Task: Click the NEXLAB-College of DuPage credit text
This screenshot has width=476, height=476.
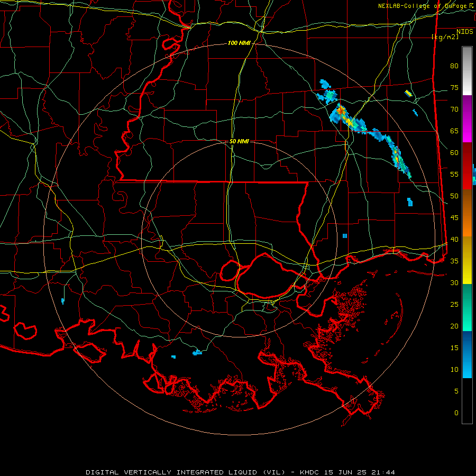Action: (x=423, y=6)
